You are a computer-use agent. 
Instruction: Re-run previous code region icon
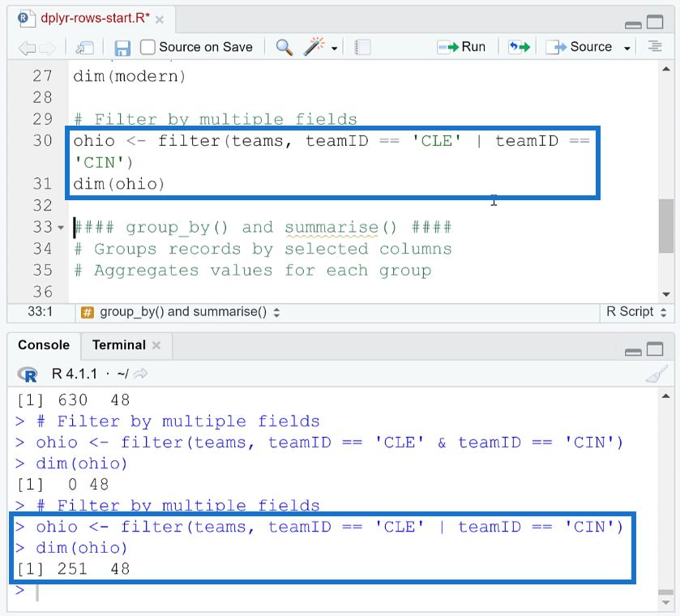tap(520, 47)
